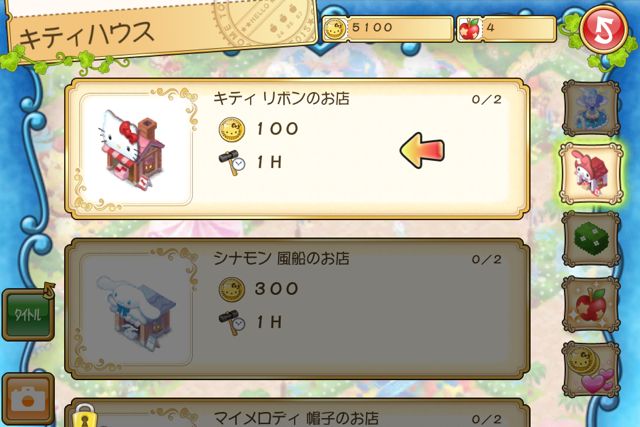Click the red back arrow button
This screenshot has width=640, height=427.
604,30
